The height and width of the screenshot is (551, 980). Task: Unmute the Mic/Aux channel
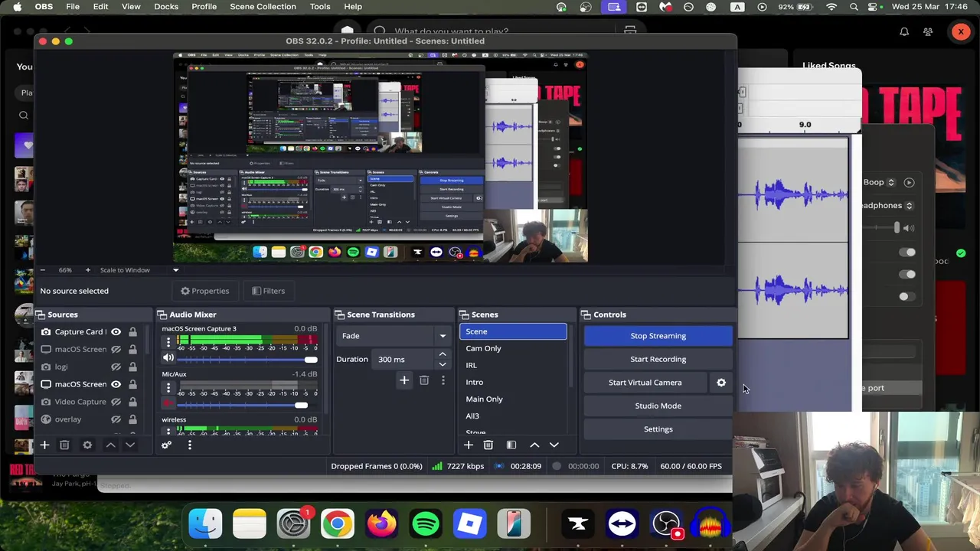coord(168,404)
